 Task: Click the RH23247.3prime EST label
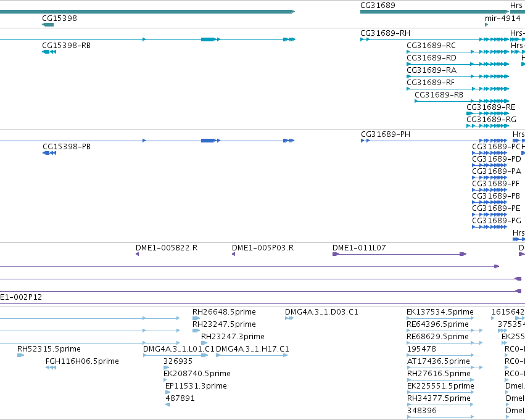(x=233, y=337)
